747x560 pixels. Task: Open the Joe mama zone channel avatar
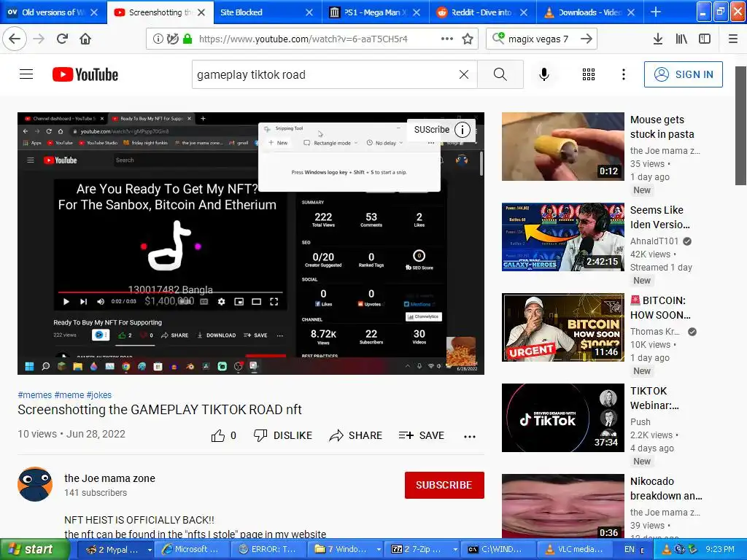point(35,484)
